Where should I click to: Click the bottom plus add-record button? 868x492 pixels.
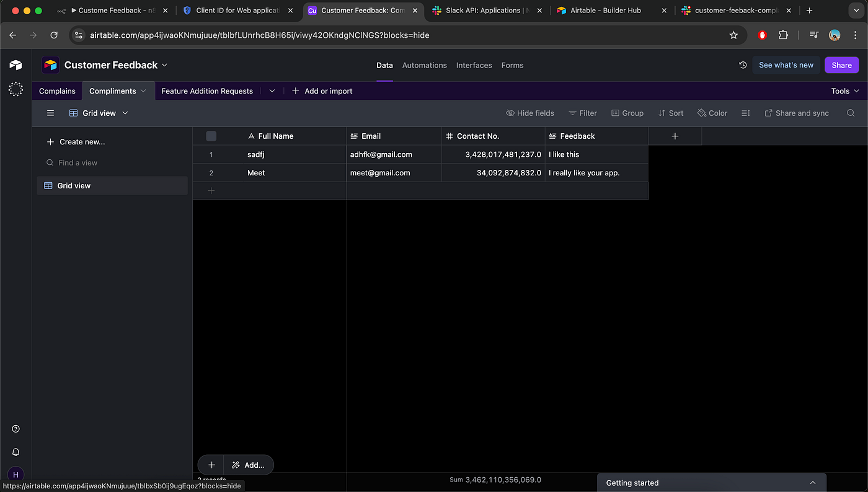[211, 465]
